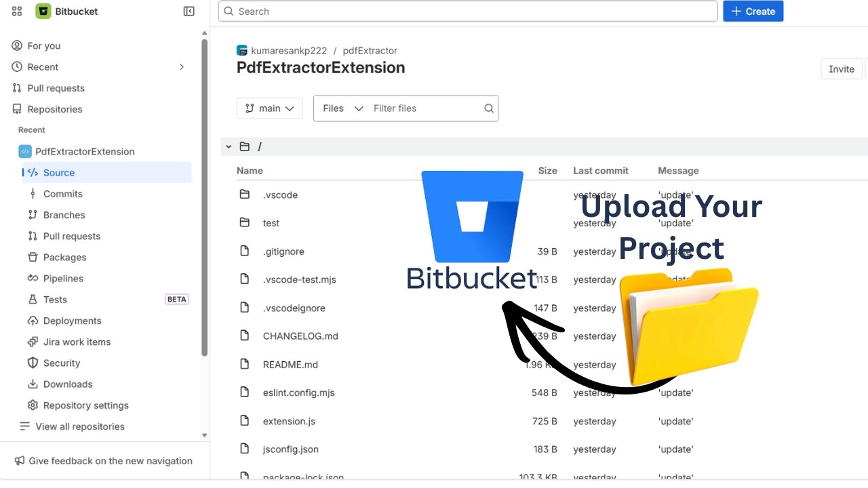Open the app switcher grid icon
Image resolution: width=868 pixels, height=488 pixels.
pos(17,11)
